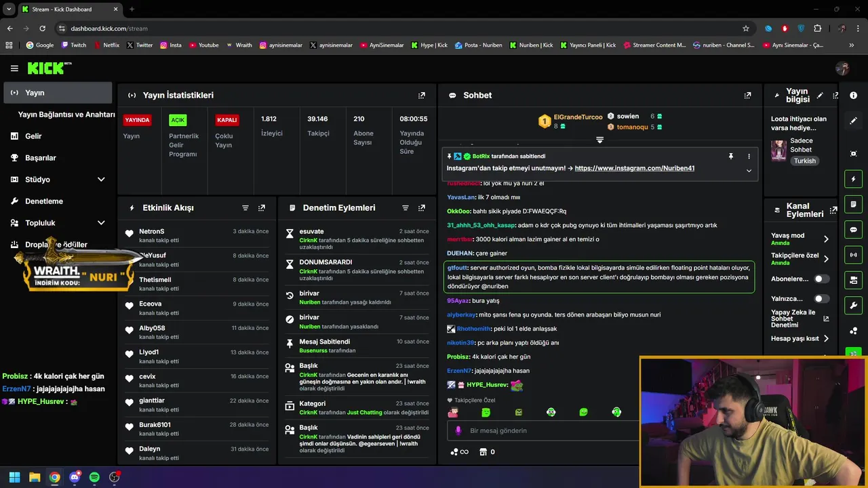Pop out the Denetim Eylemleri panel
Image resolution: width=868 pixels, height=488 pixels.
tap(422, 208)
